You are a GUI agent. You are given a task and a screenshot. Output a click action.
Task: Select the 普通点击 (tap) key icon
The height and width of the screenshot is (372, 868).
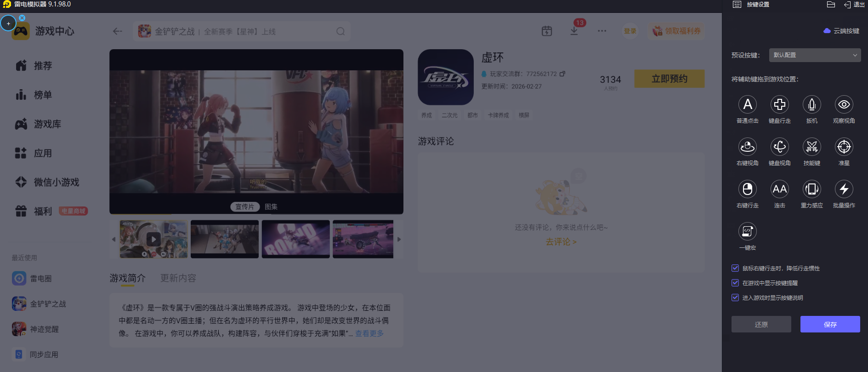pos(748,104)
